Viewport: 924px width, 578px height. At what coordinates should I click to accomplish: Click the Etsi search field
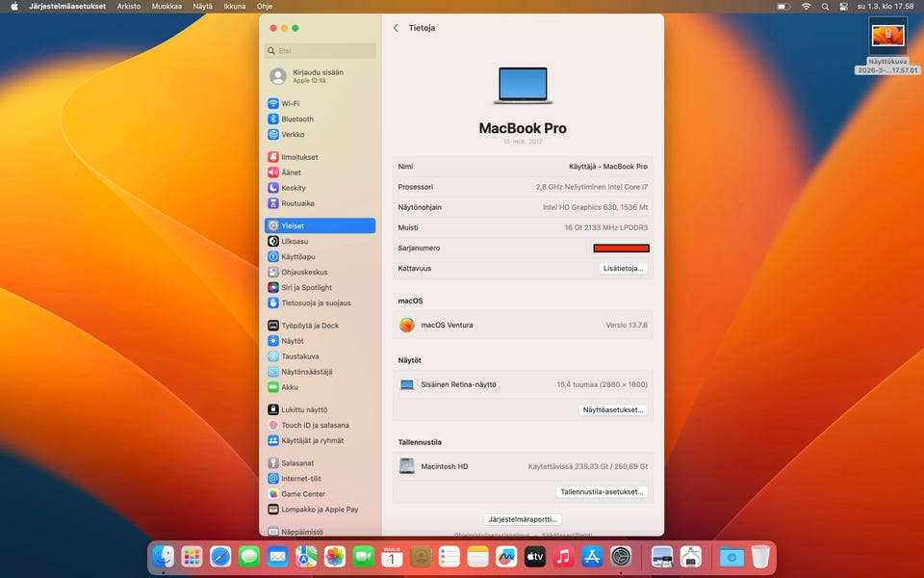click(321, 50)
